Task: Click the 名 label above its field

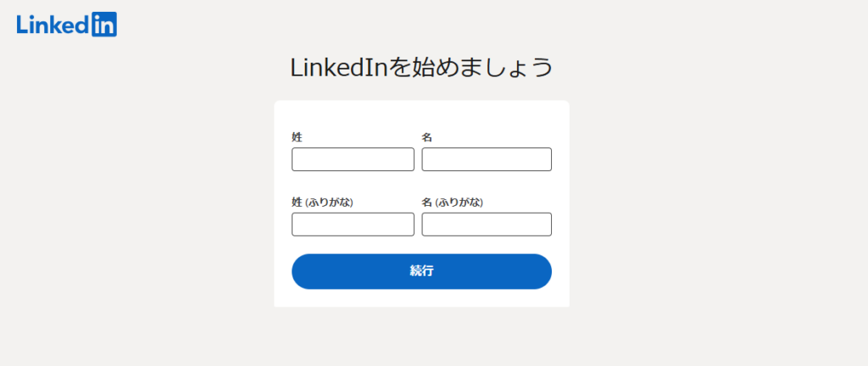Action: (427, 136)
